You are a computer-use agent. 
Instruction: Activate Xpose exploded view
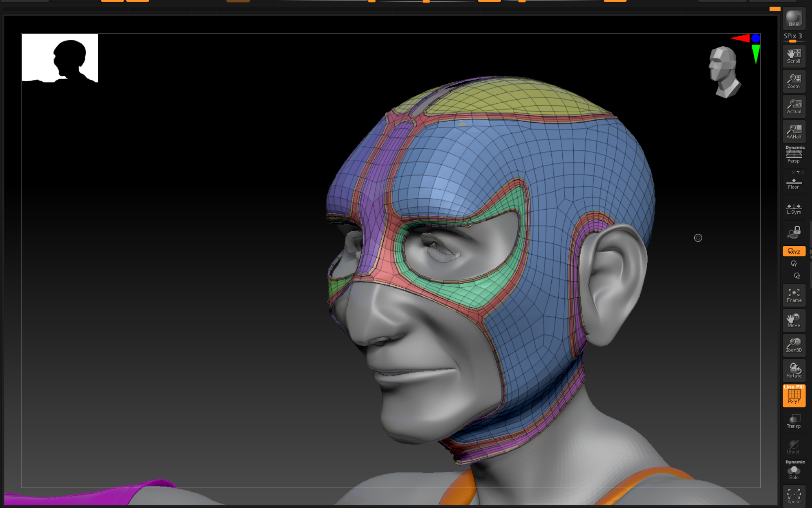794,496
